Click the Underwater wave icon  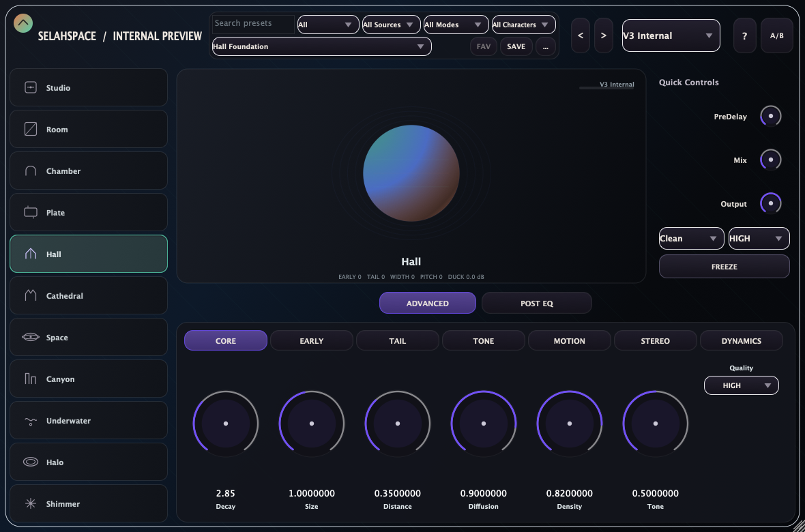[x=31, y=421]
